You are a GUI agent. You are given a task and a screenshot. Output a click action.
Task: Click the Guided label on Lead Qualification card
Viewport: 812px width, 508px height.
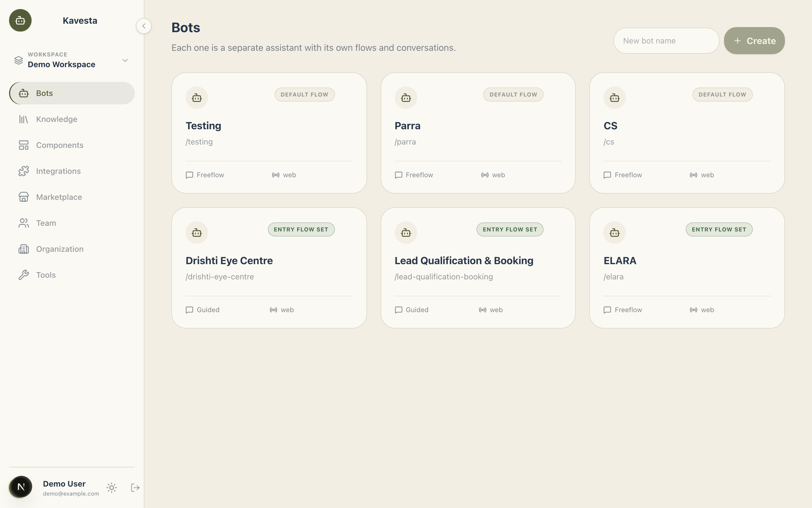click(x=417, y=310)
